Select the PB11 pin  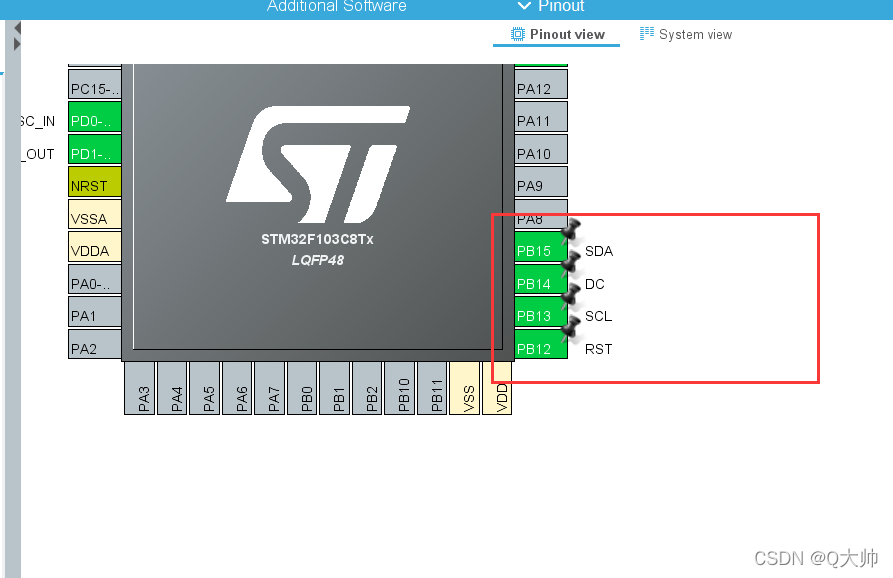(x=432, y=388)
